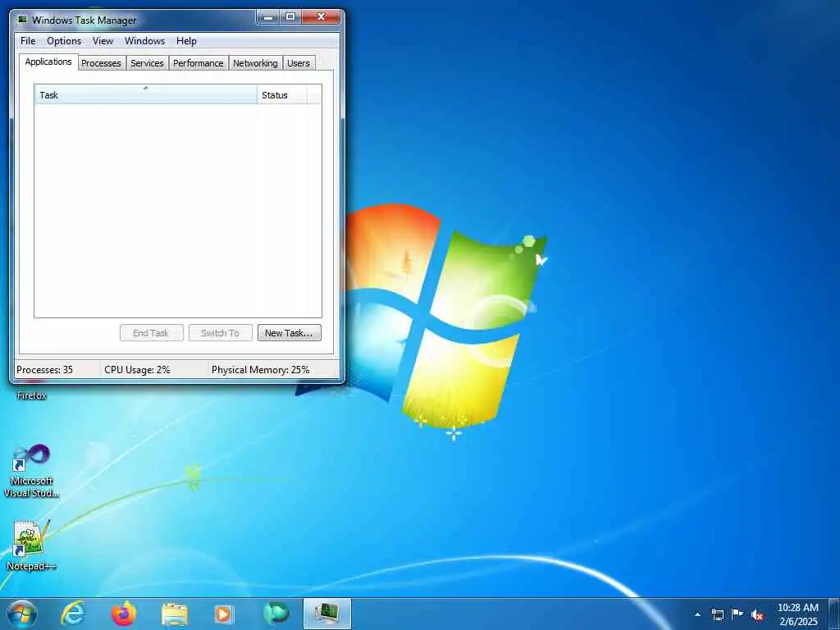The width and height of the screenshot is (840, 630).
Task: Click the CPU Usage: 2% status text
Action: [137, 370]
